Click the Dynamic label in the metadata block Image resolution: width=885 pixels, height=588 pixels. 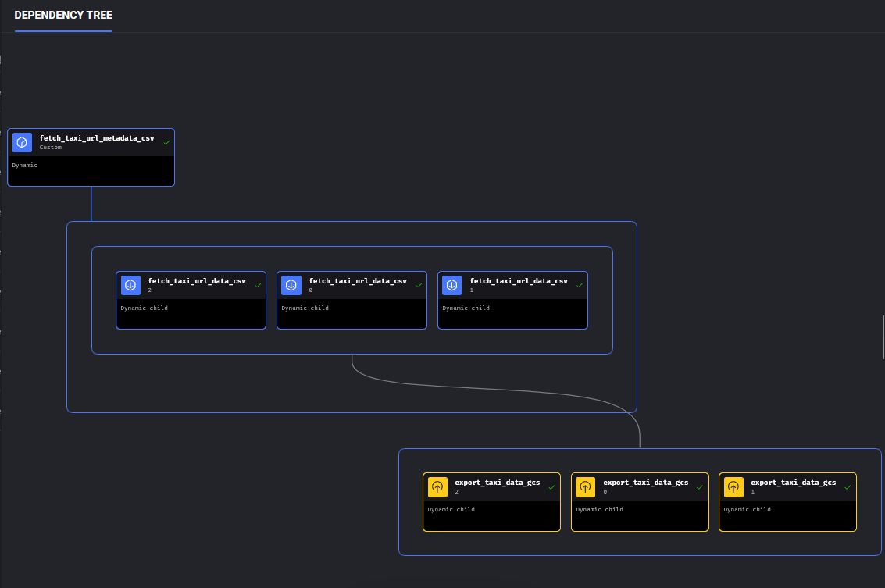[25, 166]
